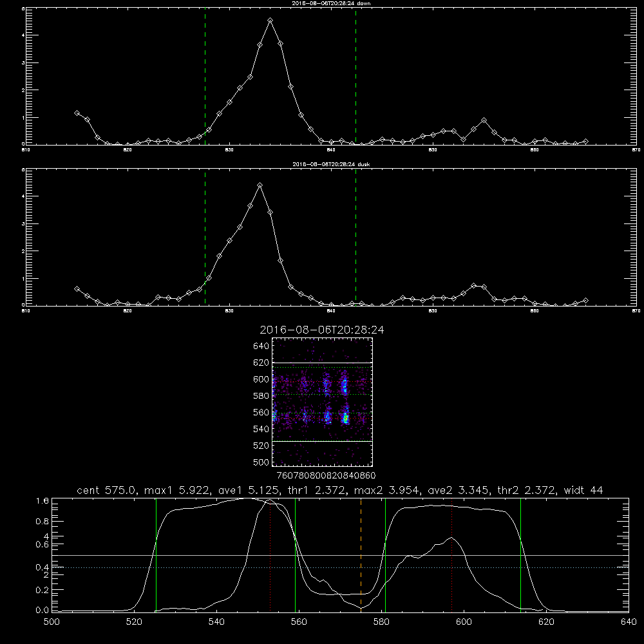
Task: Click the highest diamond marker in the dawn plot
Action: (x=270, y=20)
